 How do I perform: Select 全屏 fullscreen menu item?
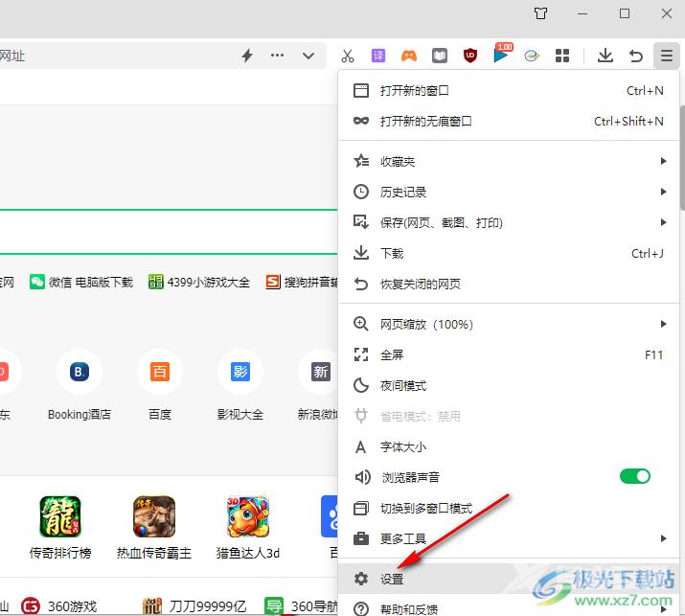pos(509,354)
